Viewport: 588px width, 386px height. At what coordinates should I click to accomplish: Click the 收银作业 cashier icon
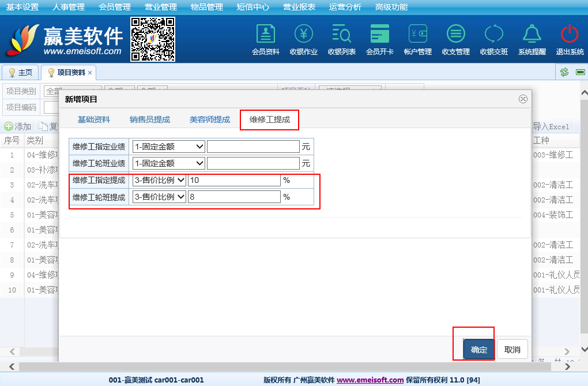pyautogui.click(x=303, y=35)
